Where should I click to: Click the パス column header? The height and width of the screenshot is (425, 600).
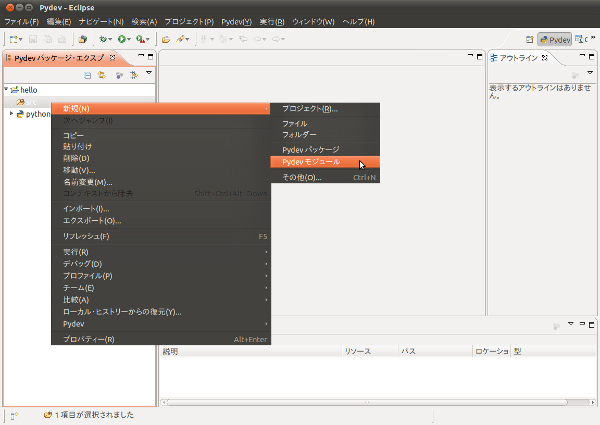pyautogui.click(x=435, y=351)
